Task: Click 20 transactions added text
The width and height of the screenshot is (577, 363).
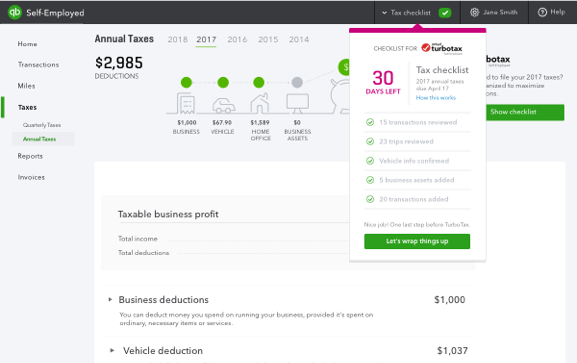Action: click(414, 199)
